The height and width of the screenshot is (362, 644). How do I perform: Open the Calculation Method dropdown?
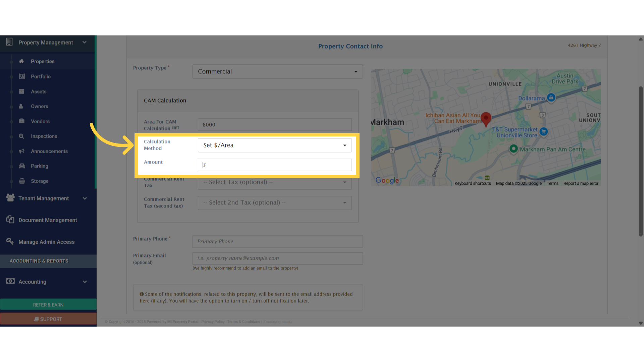click(274, 145)
